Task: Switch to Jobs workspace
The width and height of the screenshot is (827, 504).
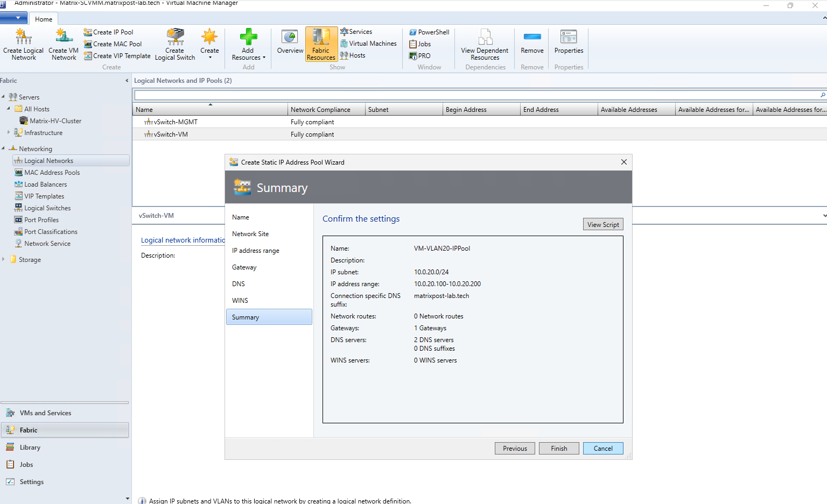Action: [x=65, y=465]
